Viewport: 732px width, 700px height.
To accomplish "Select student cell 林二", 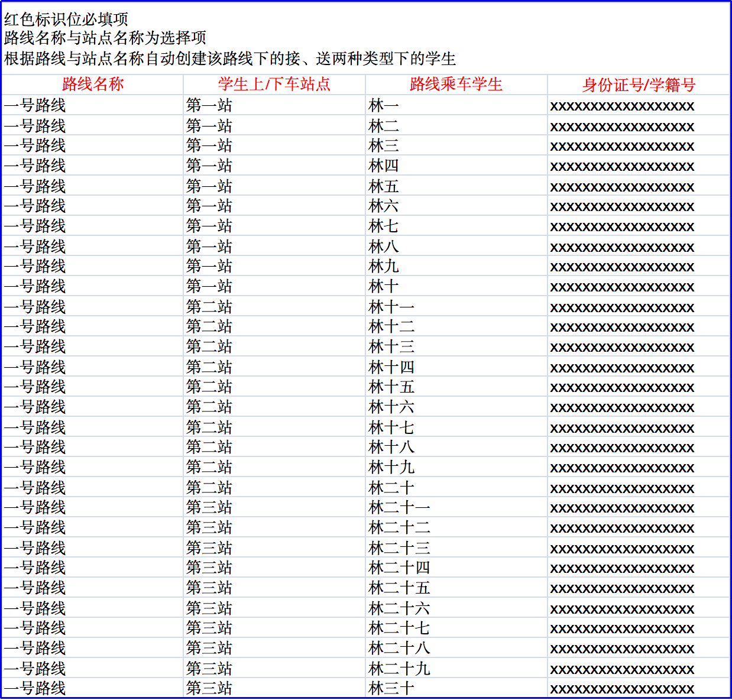I will click(x=456, y=125).
